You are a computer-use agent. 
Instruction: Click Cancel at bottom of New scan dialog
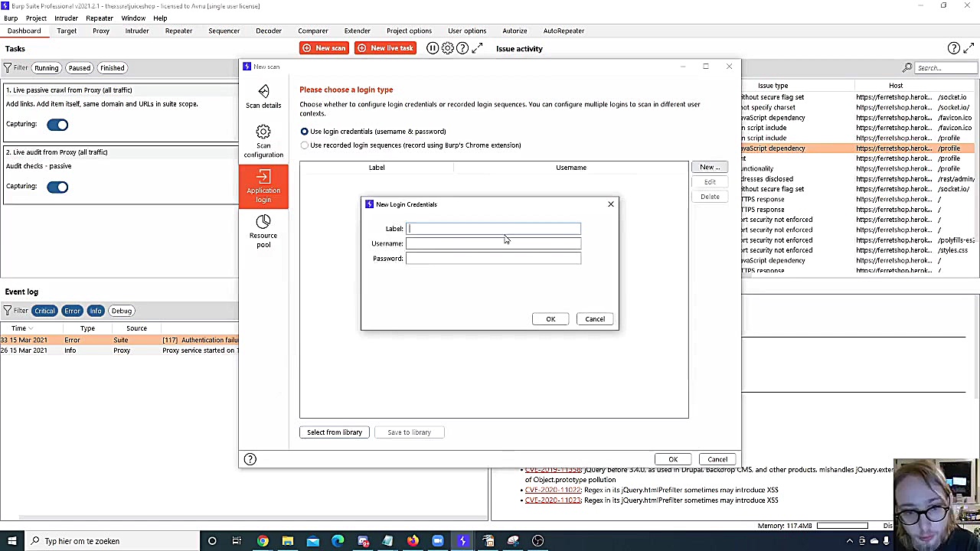coord(717,460)
